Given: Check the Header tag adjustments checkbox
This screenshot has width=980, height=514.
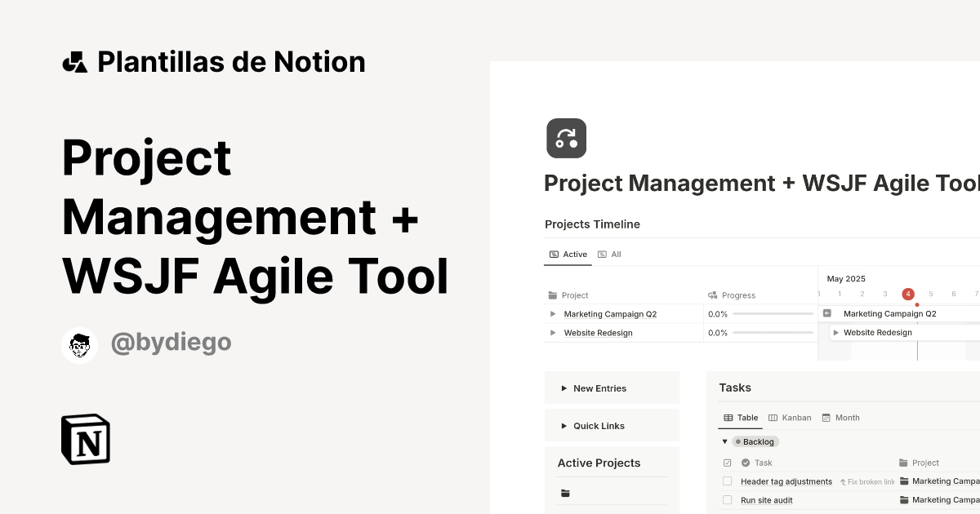Looking at the screenshot, I should (x=726, y=481).
